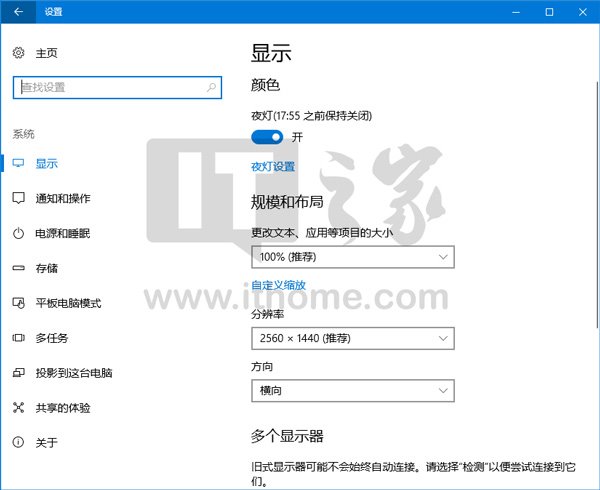The image size is (600, 490).
Task: Go to 存储 settings
Action: (46, 268)
